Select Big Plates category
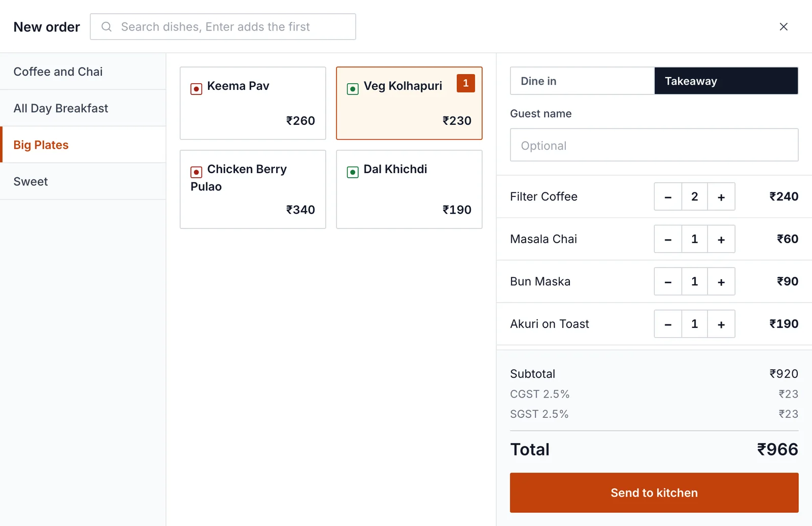This screenshot has height=526, width=812. tap(83, 145)
